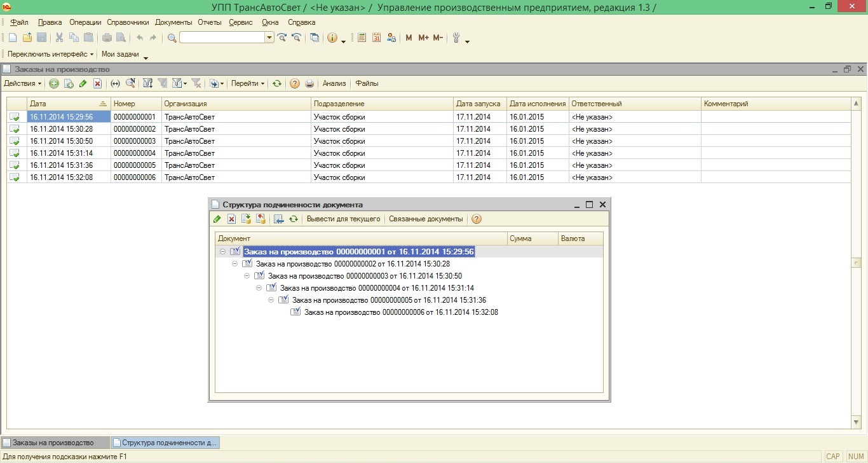Click the printer icon in orders list toolbar
Screen dimensions: 868x463
[x=309, y=83]
